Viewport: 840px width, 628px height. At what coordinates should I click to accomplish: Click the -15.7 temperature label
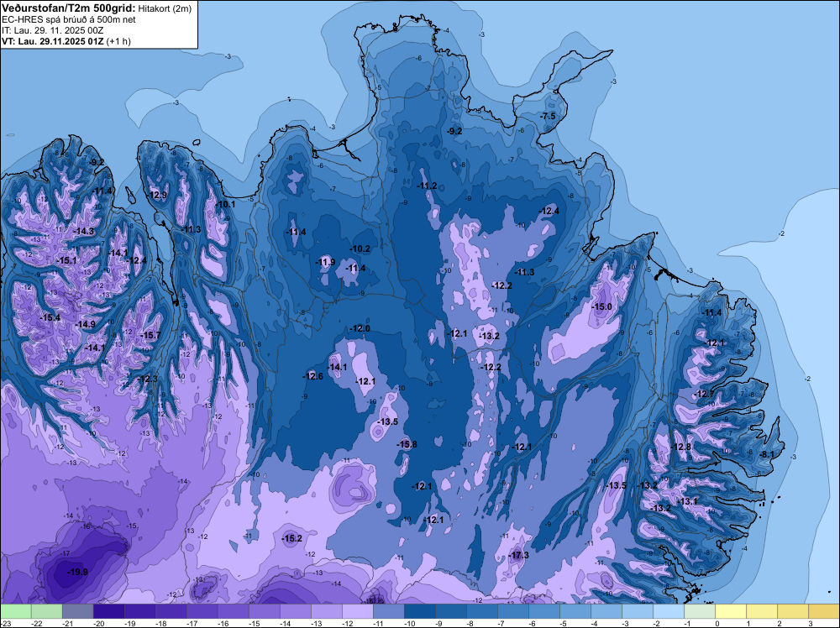tap(150, 335)
